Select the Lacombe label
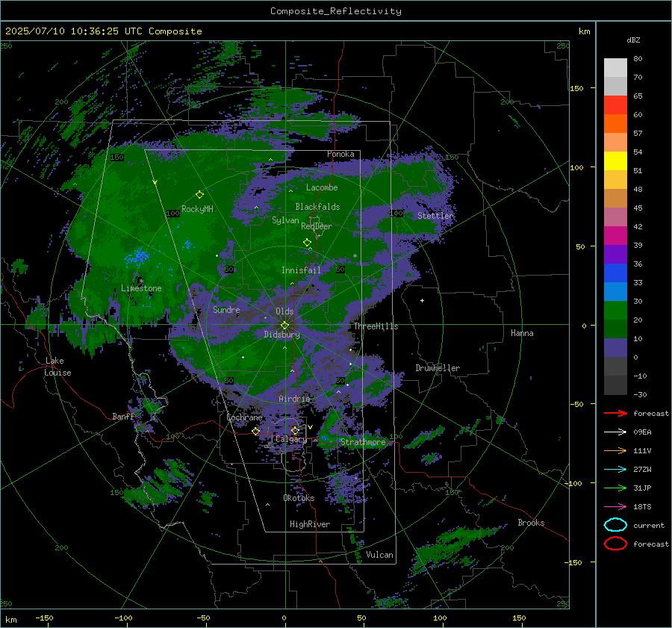 [322, 187]
